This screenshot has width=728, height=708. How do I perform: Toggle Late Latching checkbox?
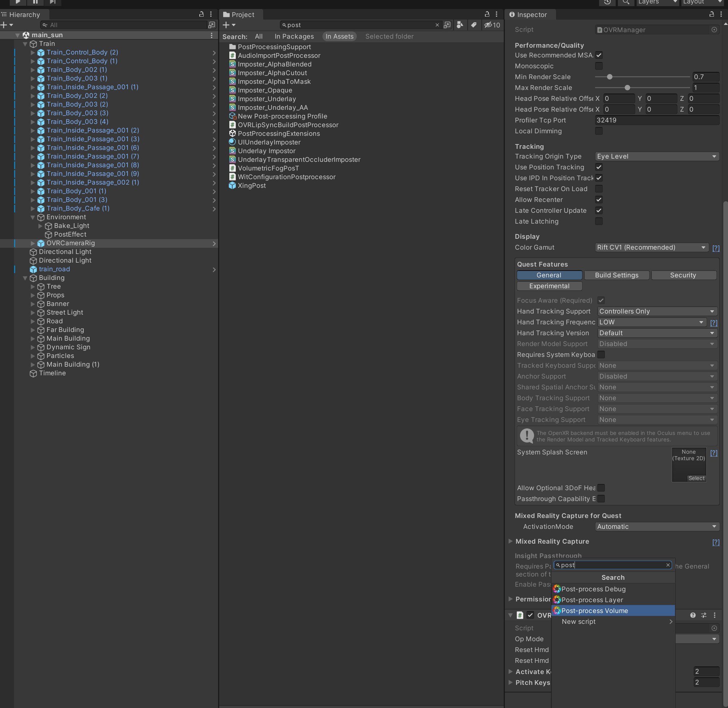coord(599,221)
